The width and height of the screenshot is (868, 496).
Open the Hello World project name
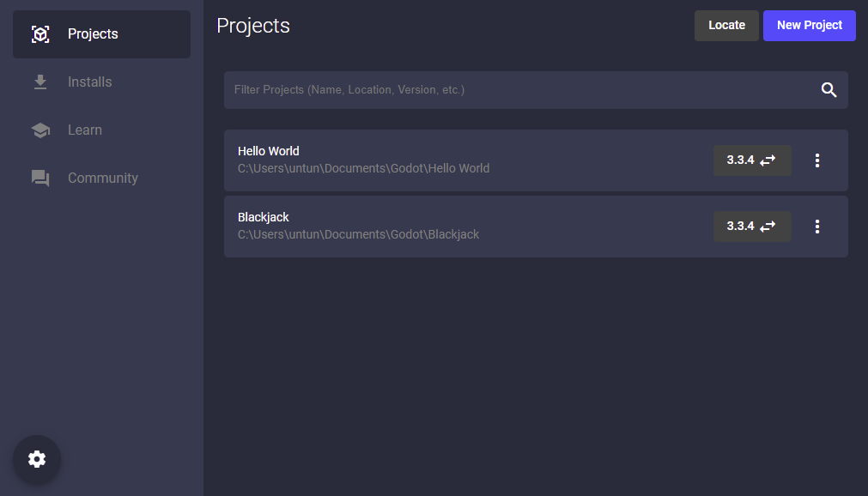(x=269, y=151)
